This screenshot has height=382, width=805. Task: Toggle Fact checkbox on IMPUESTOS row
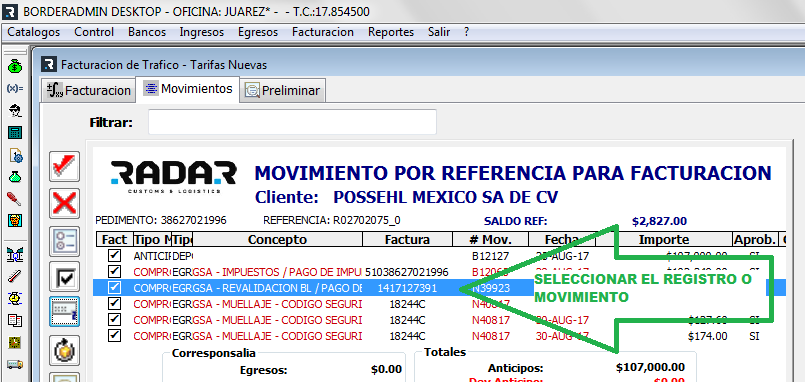(x=114, y=271)
